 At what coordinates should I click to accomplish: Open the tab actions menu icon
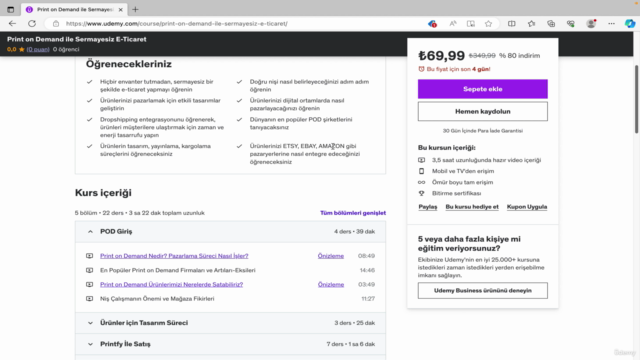tap(11, 9)
